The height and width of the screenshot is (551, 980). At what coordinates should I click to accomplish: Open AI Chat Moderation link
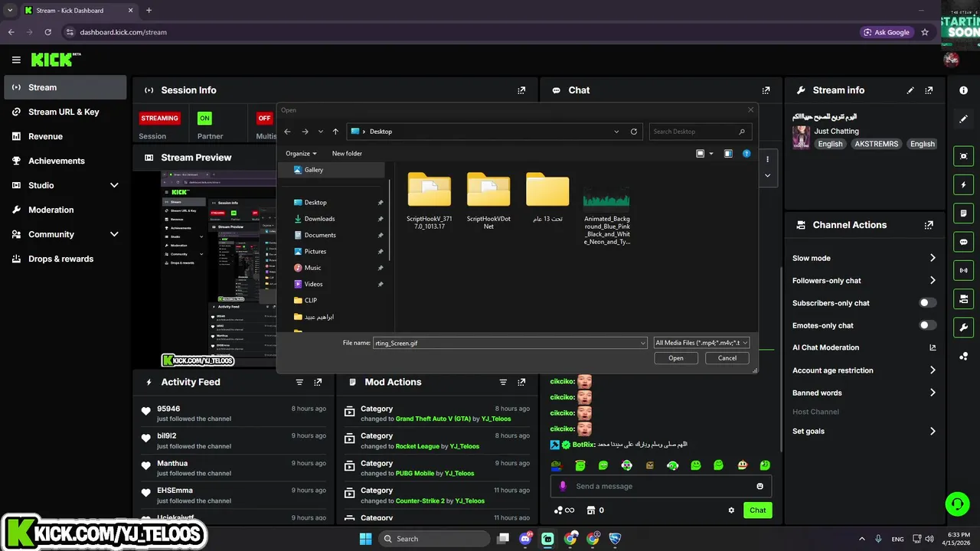pyautogui.click(x=864, y=347)
